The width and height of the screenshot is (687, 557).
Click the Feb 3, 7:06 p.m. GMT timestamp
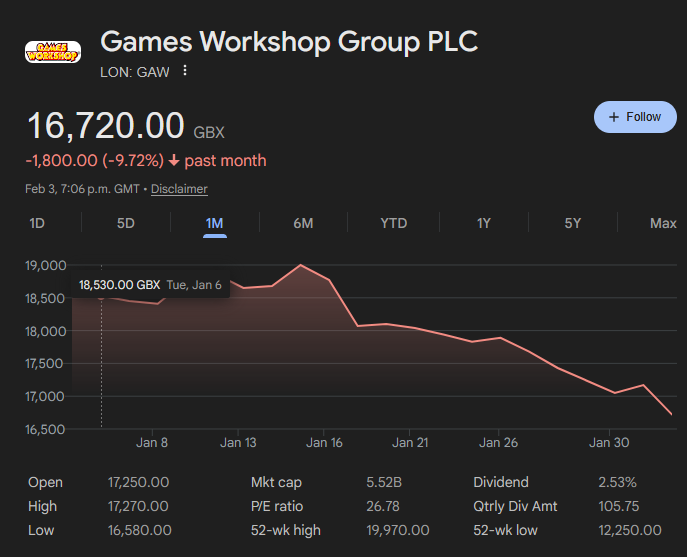82,189
